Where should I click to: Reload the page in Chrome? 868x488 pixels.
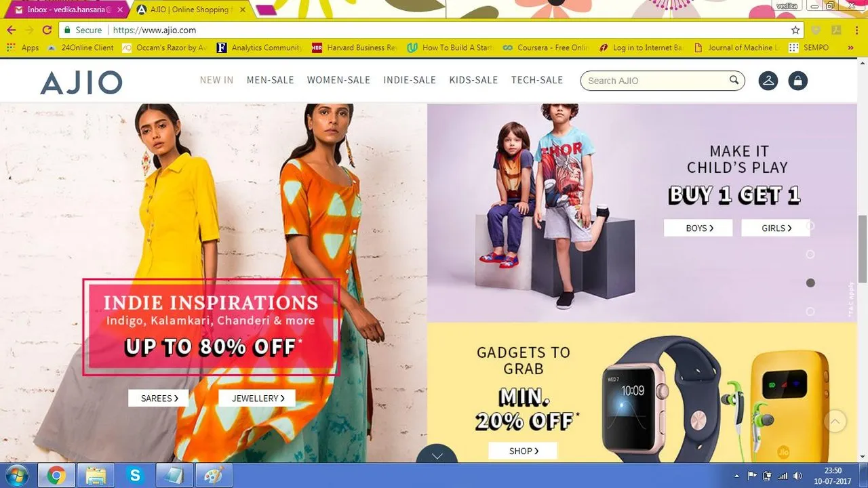pos(47,30)
